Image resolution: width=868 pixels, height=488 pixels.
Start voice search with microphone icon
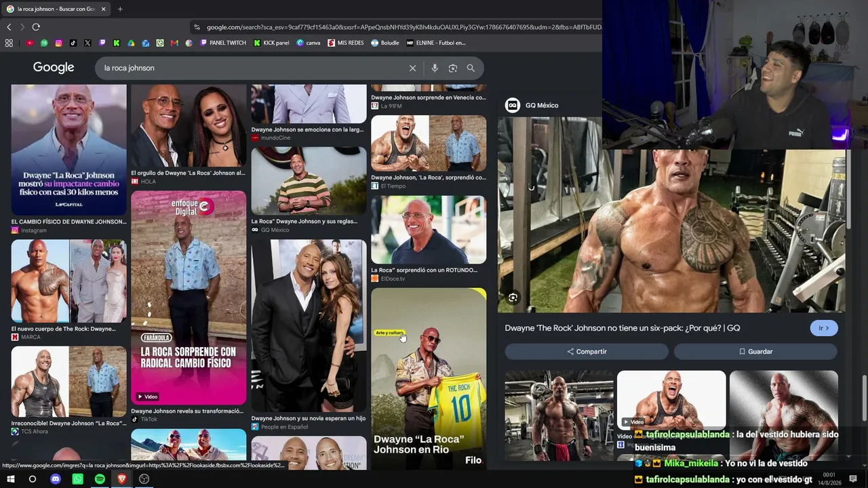(x=435, y=68)
